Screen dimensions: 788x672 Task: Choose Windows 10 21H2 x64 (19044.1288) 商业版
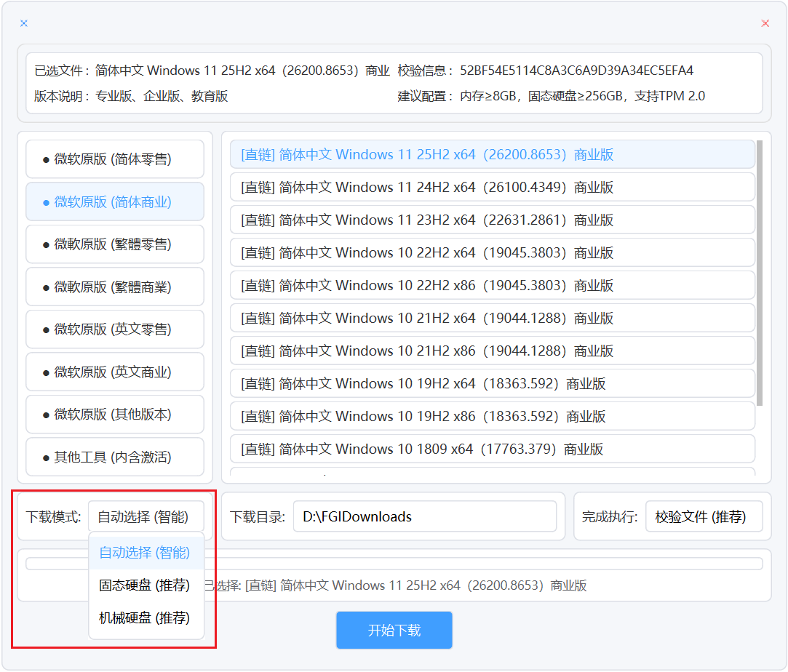point(493,318)
